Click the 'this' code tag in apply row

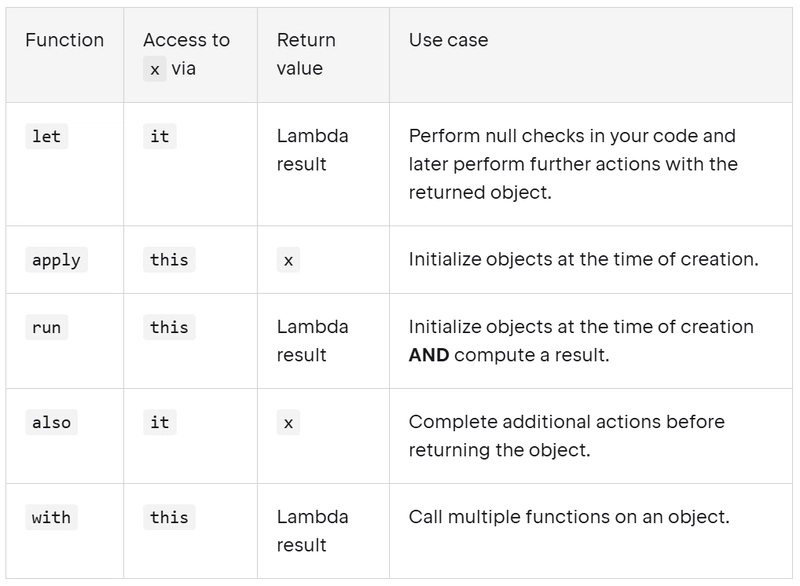169,260
